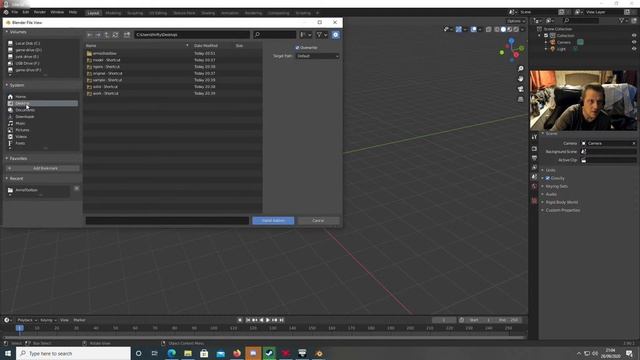Open the Target Path dropdown
This screenshot has height=360, width=640.
coord(318,56)
